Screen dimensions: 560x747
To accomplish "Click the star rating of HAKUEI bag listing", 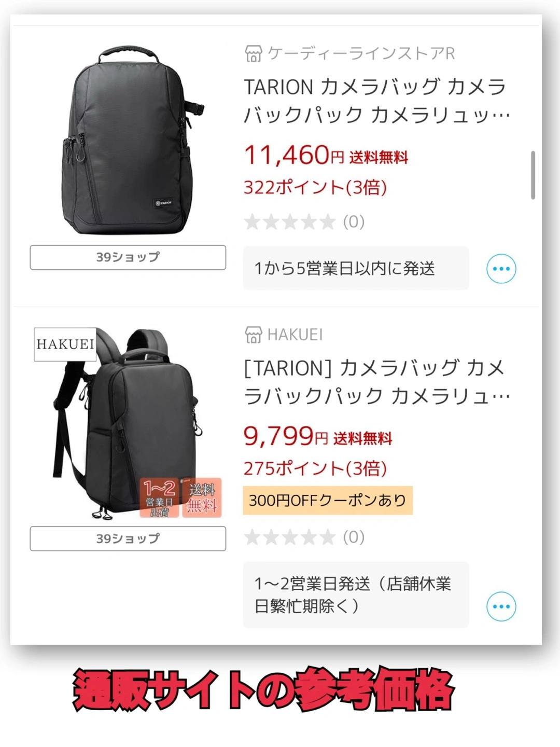I will coord(290,537).
